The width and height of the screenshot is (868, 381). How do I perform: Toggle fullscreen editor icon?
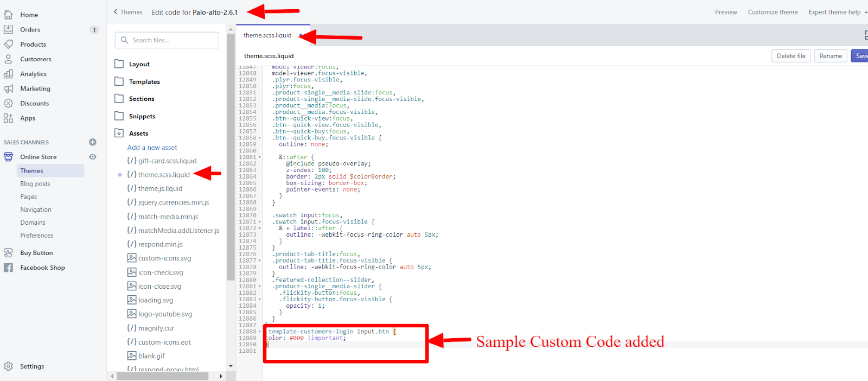tap(866, 35)
